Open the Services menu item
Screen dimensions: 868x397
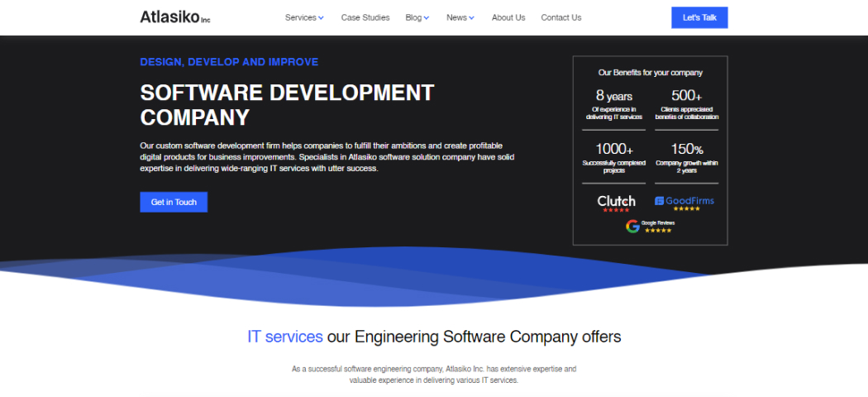301,17
